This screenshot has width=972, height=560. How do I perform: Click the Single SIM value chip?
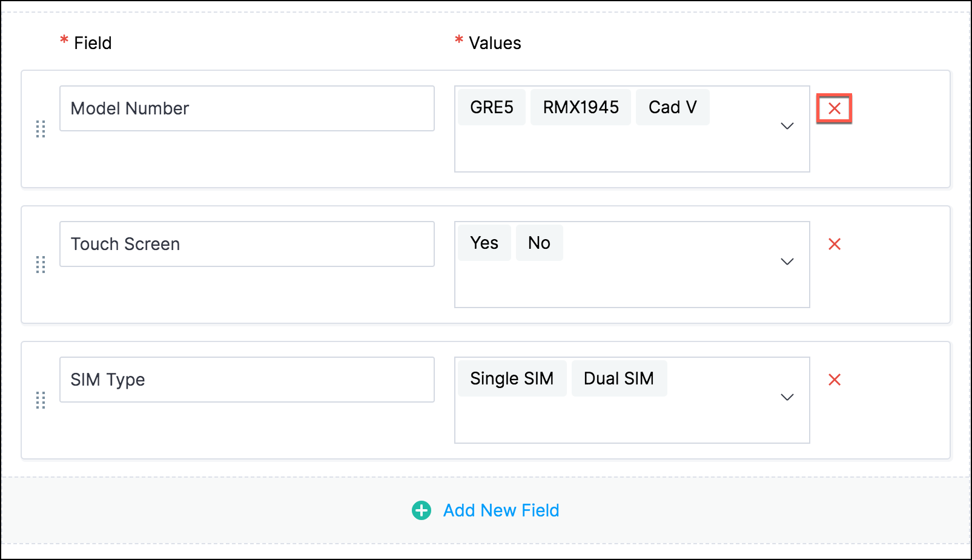[x=512, y=378]
